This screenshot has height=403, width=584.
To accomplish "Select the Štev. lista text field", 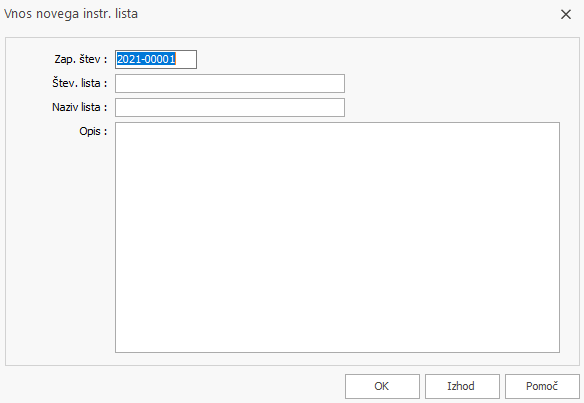I will (230, 83).
